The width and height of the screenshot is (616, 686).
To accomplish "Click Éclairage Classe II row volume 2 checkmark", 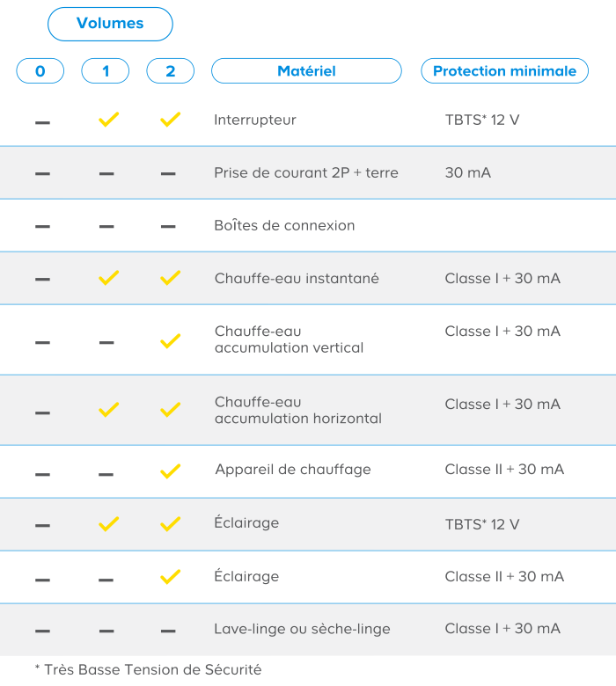I will [x=171, y=577].
